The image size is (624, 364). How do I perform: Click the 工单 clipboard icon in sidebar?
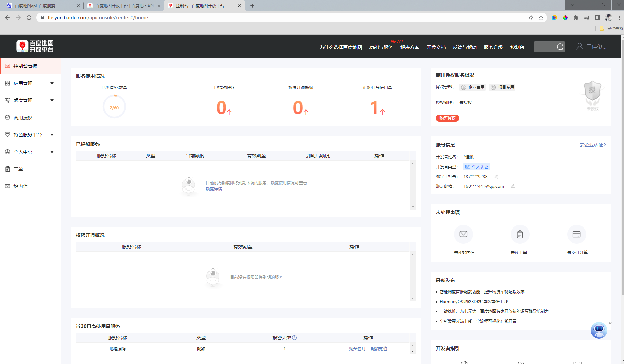(x=7, y=169)
